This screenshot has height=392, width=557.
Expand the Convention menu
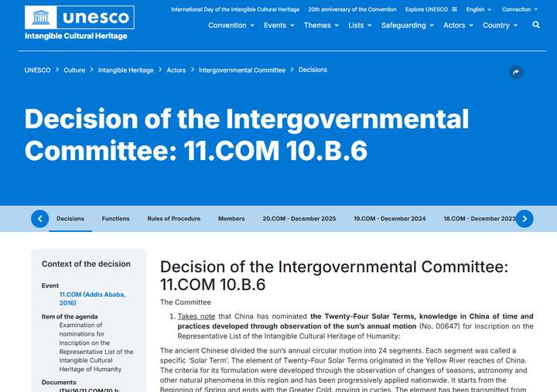pyautogui.click(x=231, y=26)
